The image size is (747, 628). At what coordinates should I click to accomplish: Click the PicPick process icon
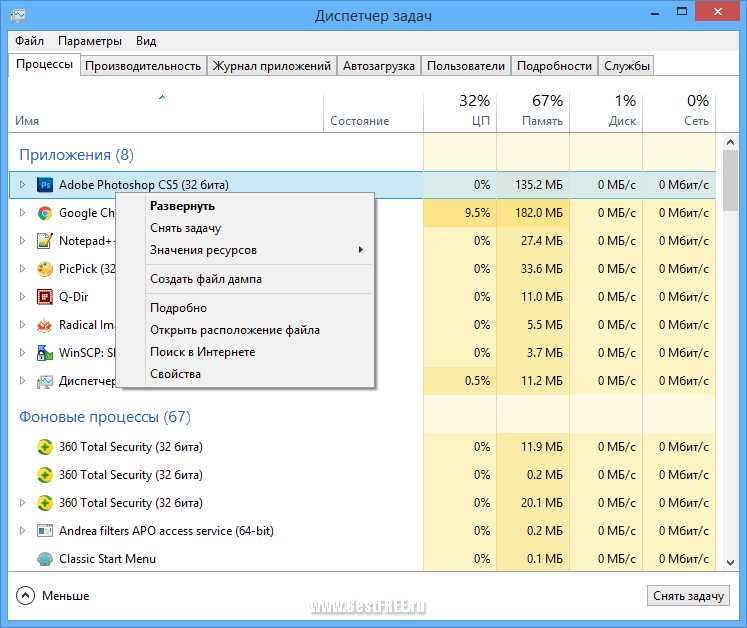point(45,269)
